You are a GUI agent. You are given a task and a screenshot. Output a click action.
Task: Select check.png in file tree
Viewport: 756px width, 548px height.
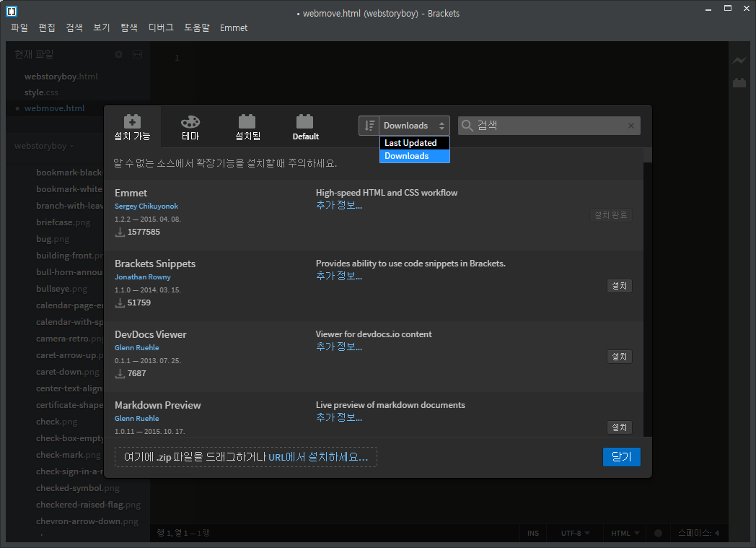pos(56,422)
